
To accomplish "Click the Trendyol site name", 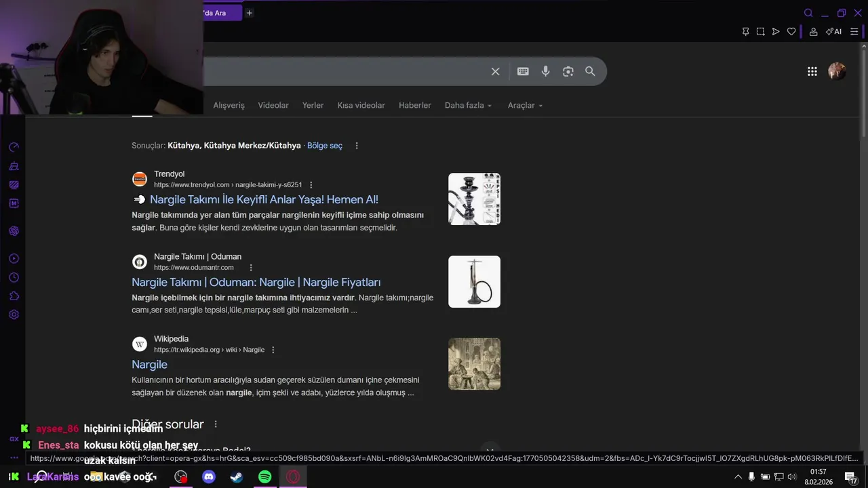I will point(169,174).
